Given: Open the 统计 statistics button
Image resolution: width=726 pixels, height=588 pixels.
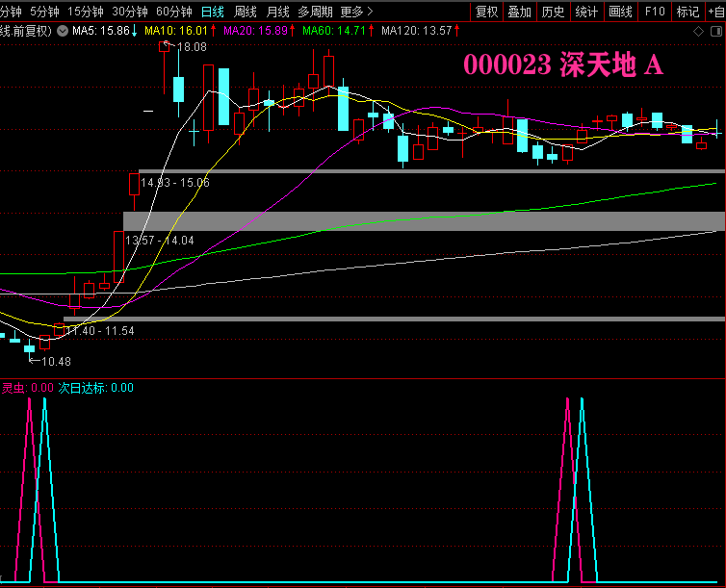Looking at the screenshot, I should pos(586,12).
